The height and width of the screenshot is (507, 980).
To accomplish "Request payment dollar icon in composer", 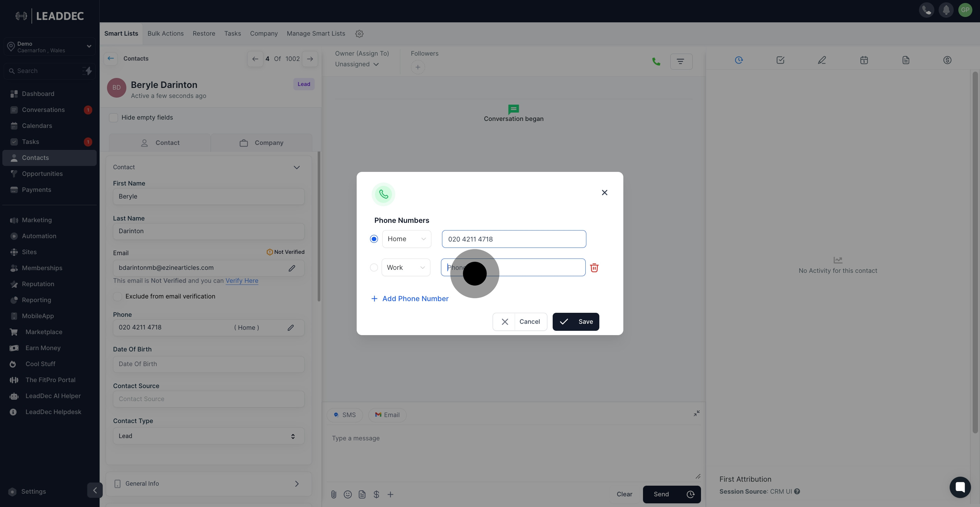I will tap(376, 494).
